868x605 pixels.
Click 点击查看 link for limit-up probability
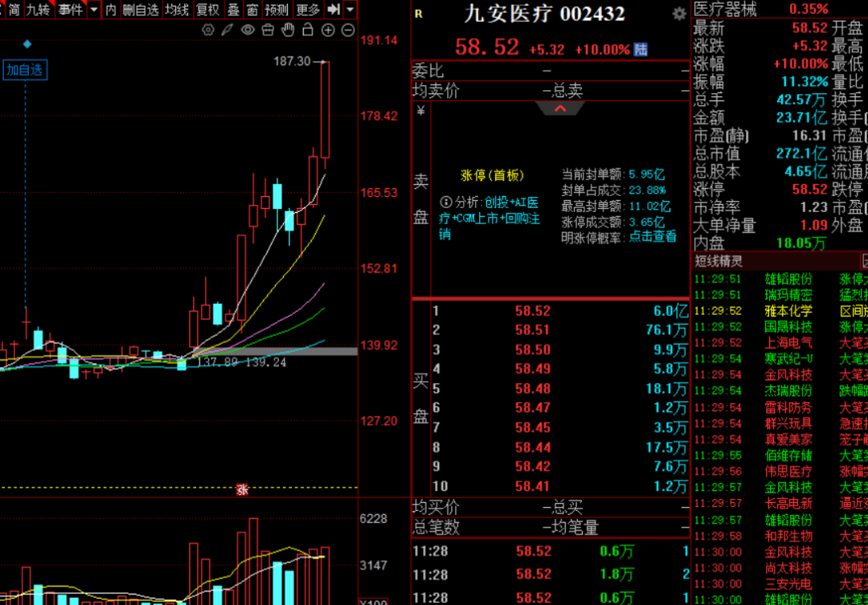point(652,237)
